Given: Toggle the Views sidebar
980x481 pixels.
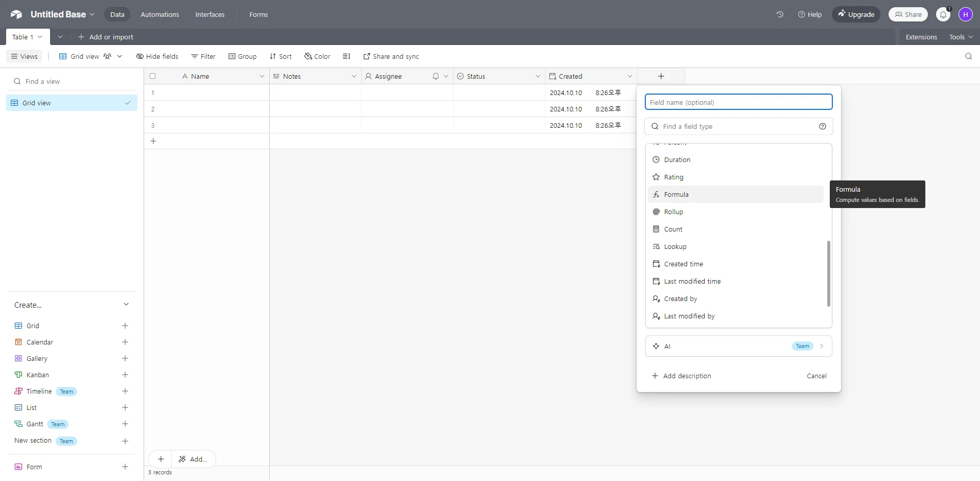Looking at the screenshot, I should click(24, 56).
